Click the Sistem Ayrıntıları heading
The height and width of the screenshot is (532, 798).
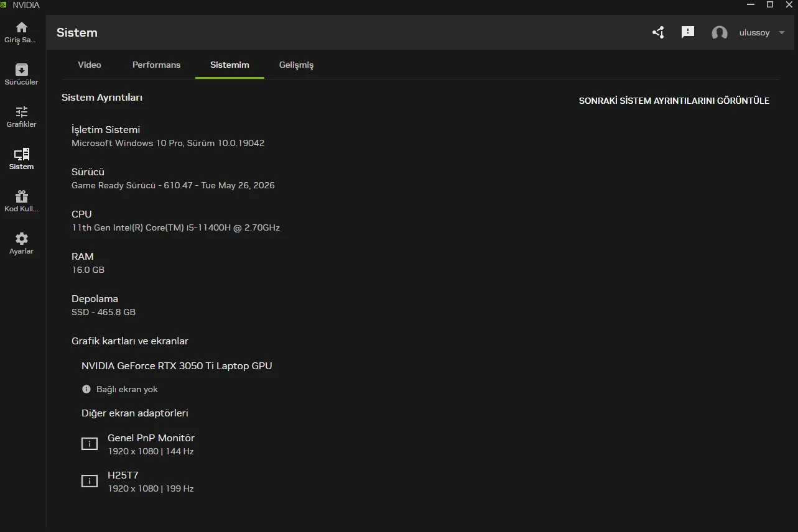click(102, 98)
